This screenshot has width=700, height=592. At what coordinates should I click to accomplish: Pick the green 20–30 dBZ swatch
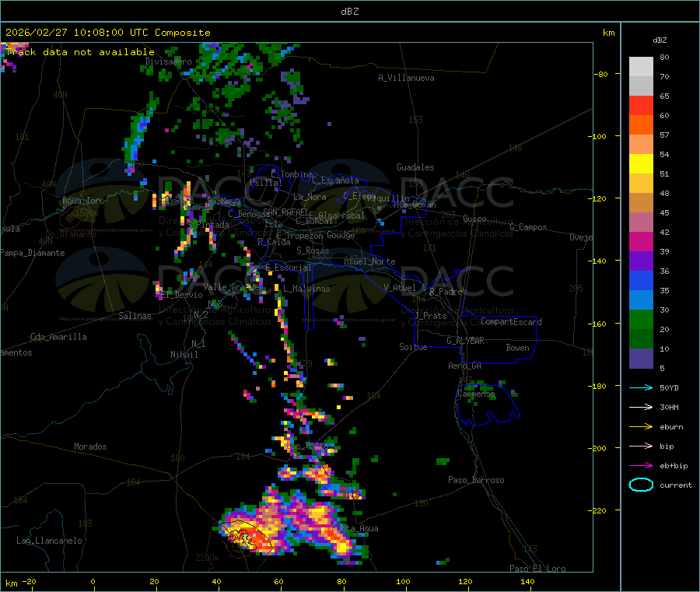click(641, 319)
